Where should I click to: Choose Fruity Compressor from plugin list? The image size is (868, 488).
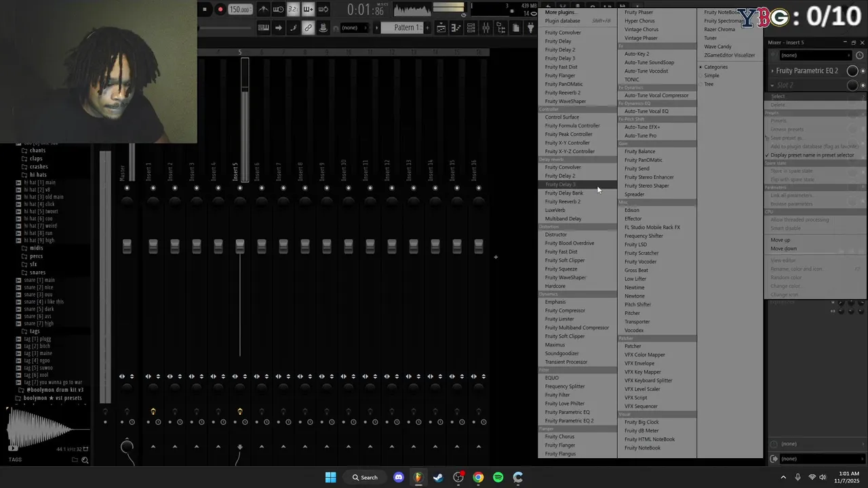point(565,310)
